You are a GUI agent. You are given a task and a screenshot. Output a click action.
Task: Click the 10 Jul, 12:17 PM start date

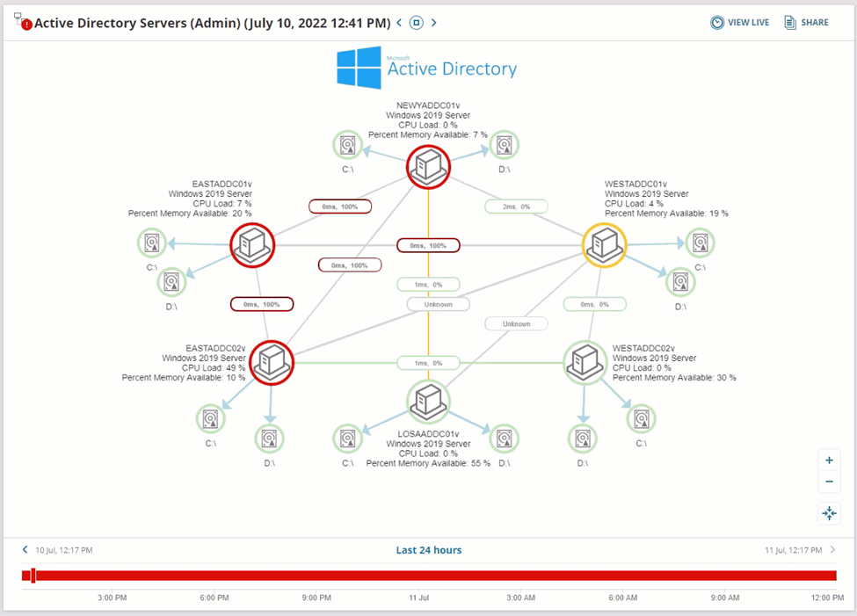tap(64, 550)
